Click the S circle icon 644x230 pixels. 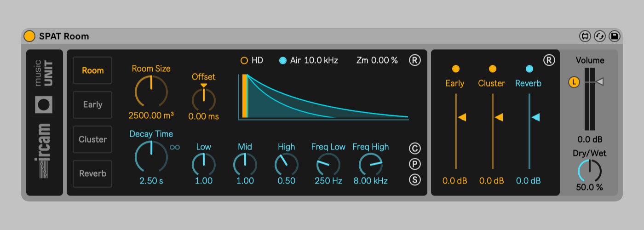pos(415,180)
